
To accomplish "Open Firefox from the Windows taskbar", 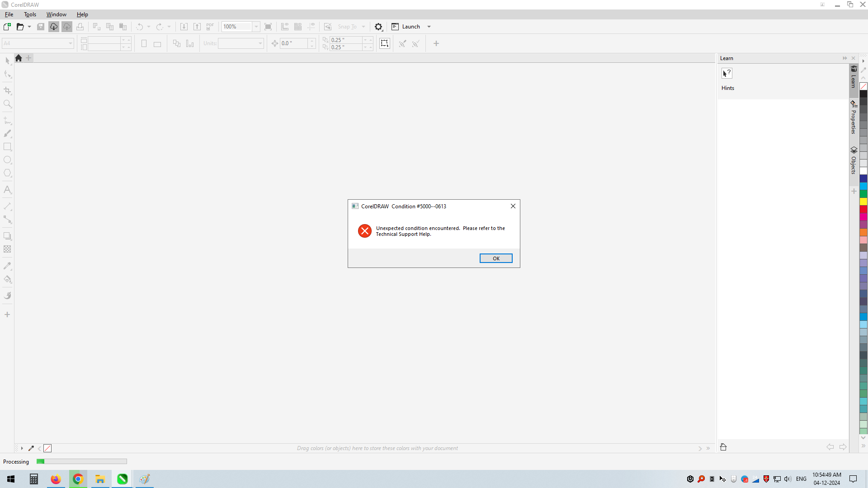I will click(x=56, y=479).
